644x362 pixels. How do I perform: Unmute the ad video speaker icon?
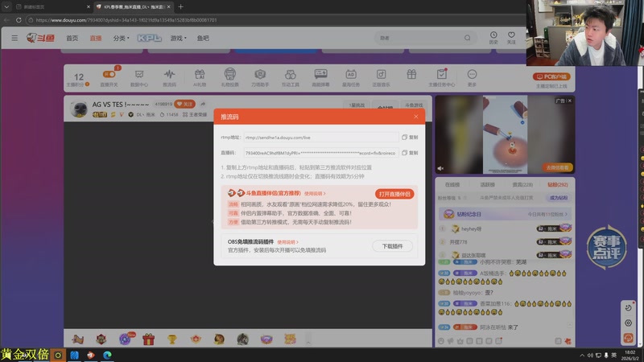click(x=440, y=168)
